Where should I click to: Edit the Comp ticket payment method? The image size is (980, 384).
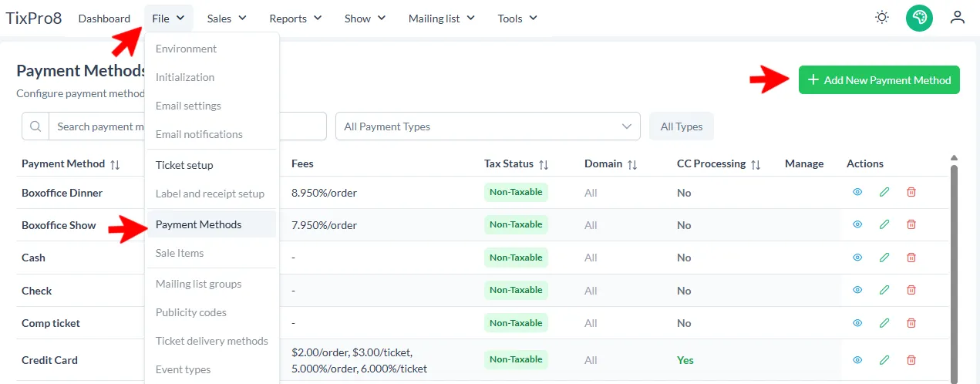click(884, 323)
